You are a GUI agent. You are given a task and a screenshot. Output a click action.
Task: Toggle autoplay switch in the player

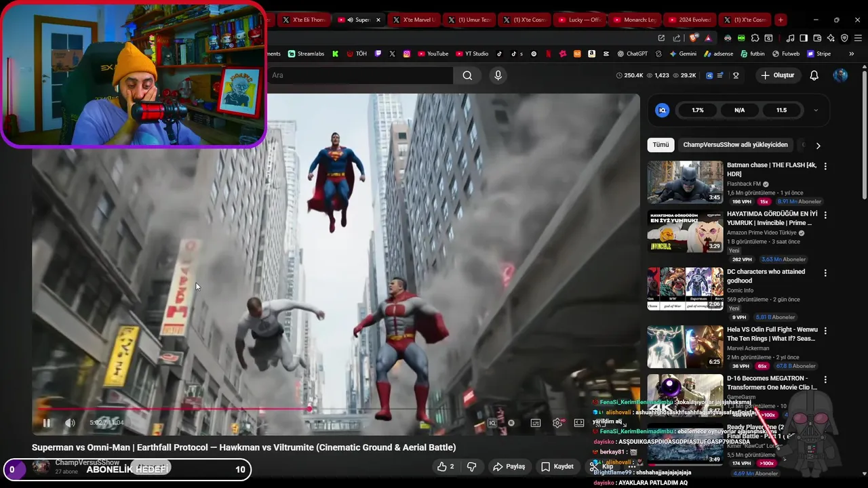click(x=511, y=423)
